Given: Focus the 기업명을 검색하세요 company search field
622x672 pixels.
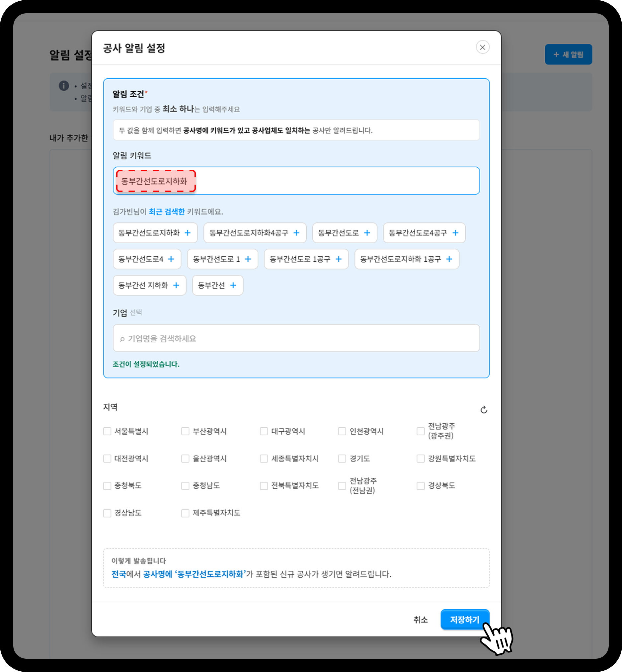Looking at the screenshot, I should click(x=296, y=338).
